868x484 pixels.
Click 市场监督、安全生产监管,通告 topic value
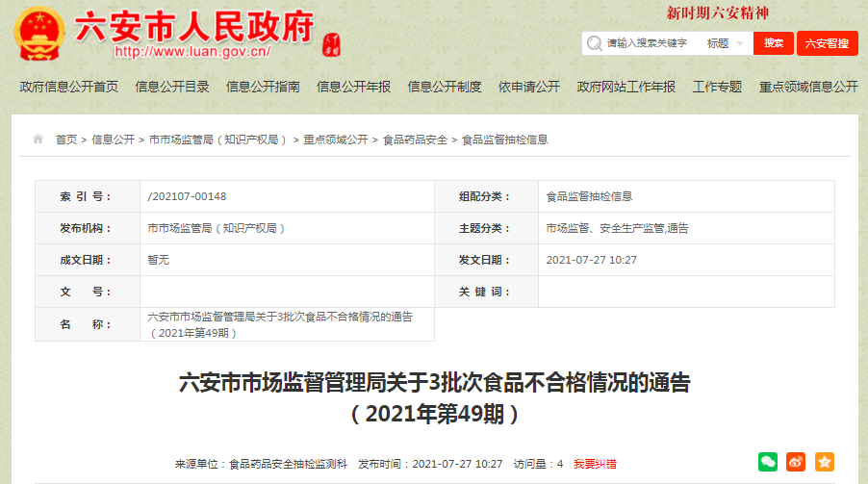click(617, 228)
